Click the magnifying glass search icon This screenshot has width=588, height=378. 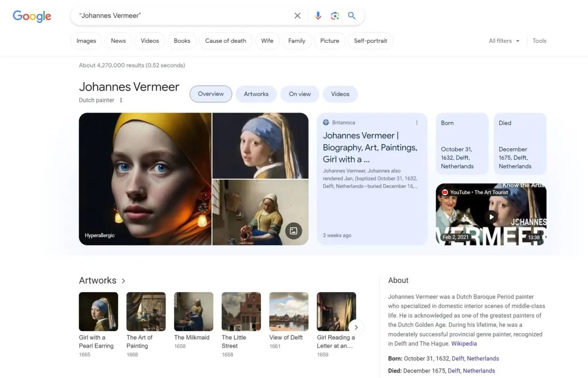pos(352,15)
